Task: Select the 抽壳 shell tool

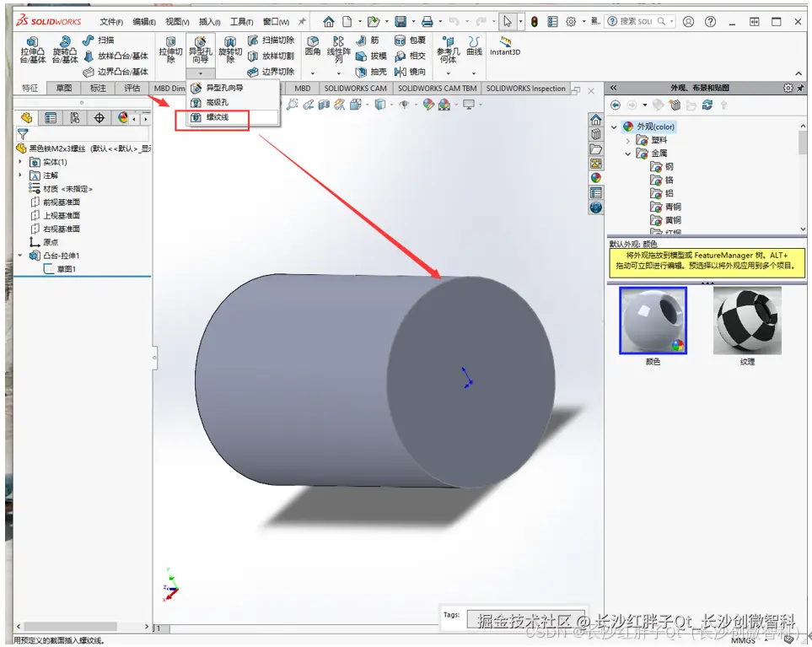Action: point(371,72)
